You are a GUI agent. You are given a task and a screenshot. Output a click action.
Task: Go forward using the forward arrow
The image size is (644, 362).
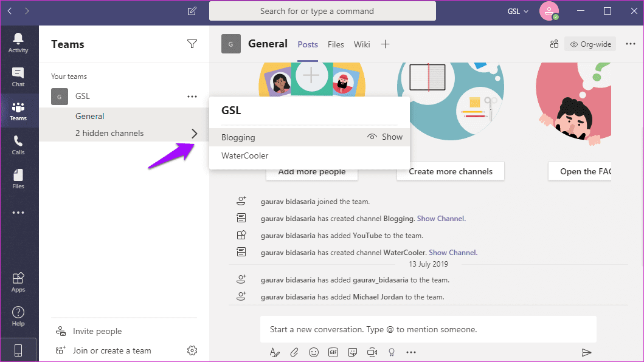(x=27, y=11)
